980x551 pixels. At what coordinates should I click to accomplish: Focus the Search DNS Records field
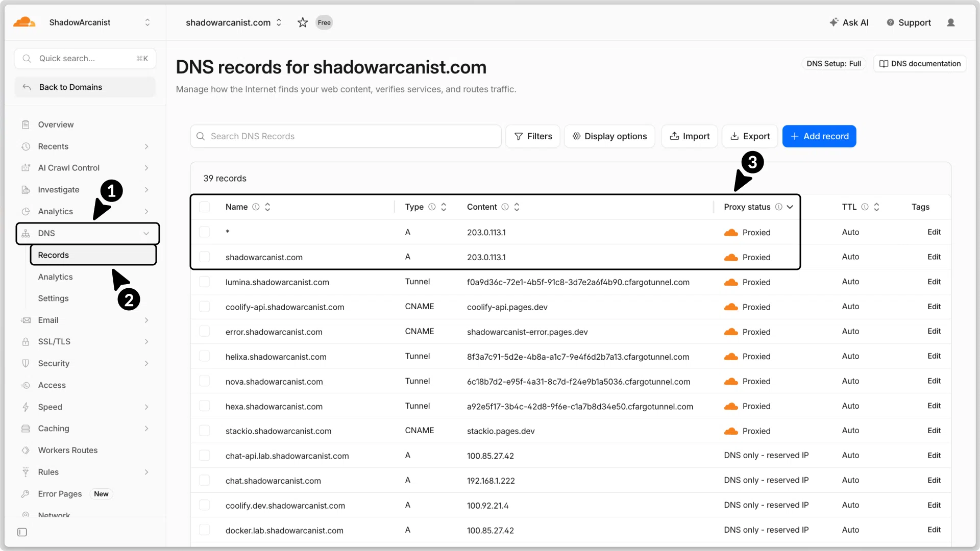pyautogui.click(x=346, y=136)
